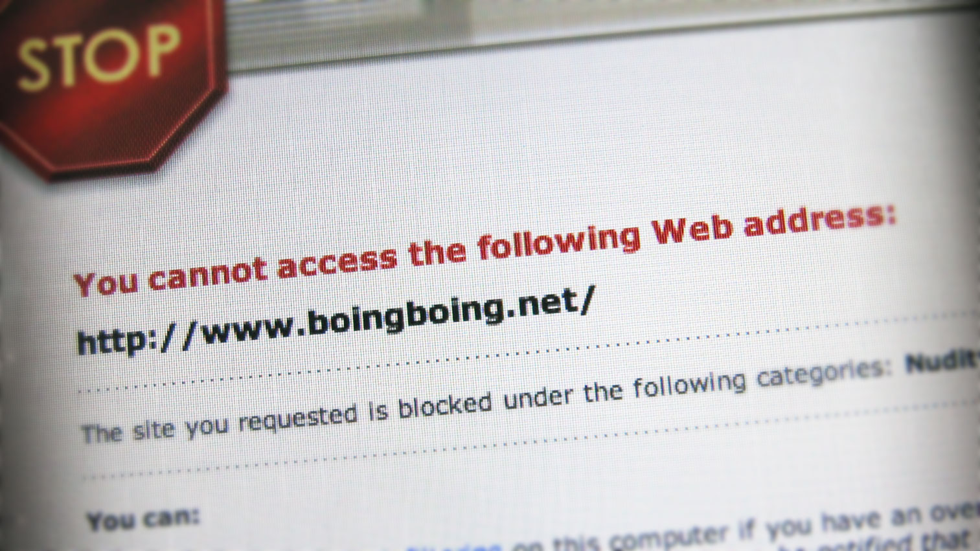Click the gray browser toolbar at the top
This screenshot has height=551, width=980.
click(x=602, y=29)
